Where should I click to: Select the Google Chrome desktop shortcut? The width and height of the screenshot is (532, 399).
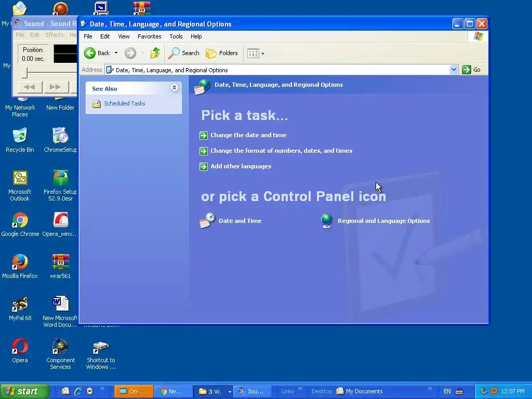(x=20, y=224)
